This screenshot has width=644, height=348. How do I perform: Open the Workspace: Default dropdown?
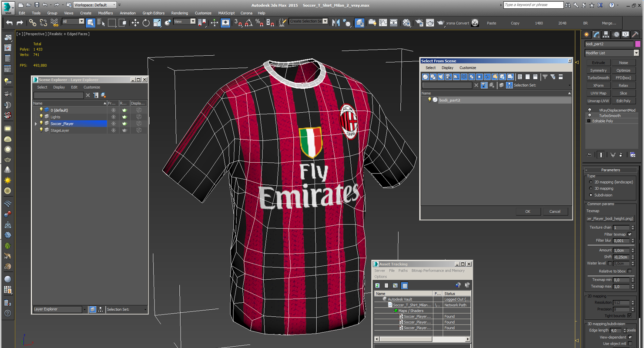[x=94, y=5]
